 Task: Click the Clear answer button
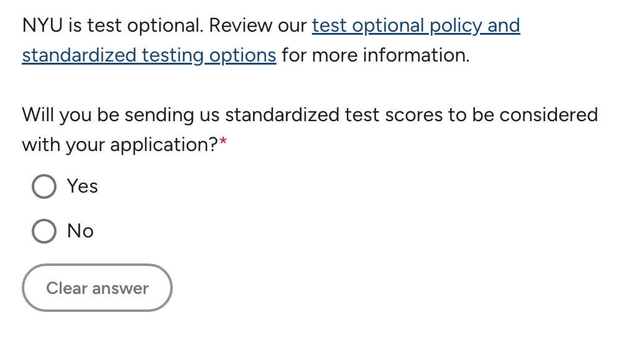97,288
